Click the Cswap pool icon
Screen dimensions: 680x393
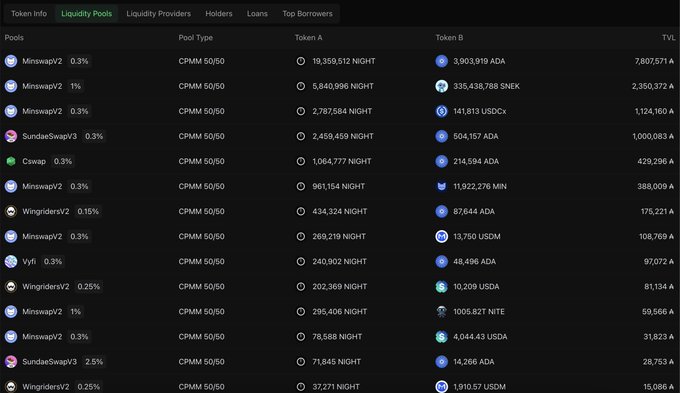pyautogui.click(x=11, y=161)
